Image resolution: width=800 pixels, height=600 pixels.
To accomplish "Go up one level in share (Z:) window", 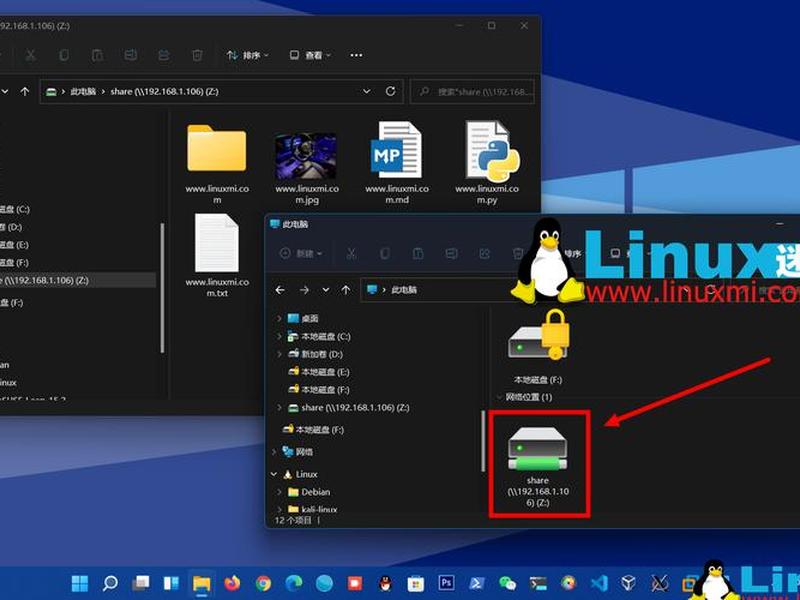I will [24, 91].
